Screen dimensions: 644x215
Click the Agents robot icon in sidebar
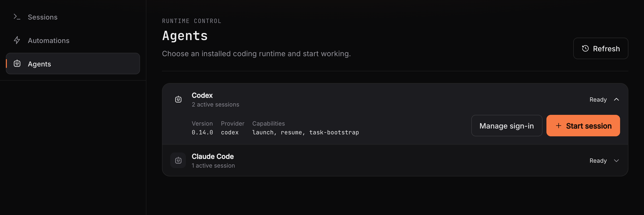(x=17, y=64)
